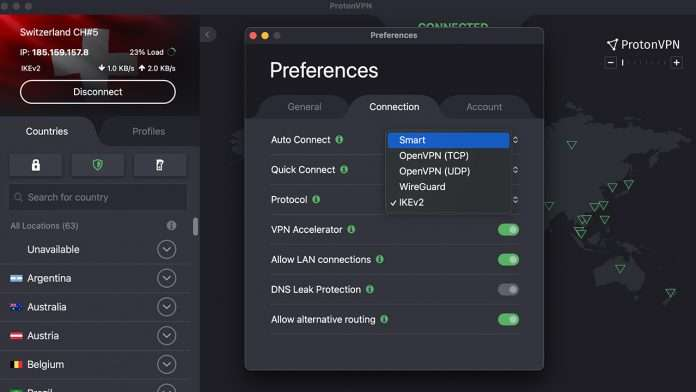Click the info icon beside Auto Connect
Viewport: 696px width, 392px height.
click(x=339, y=139)
